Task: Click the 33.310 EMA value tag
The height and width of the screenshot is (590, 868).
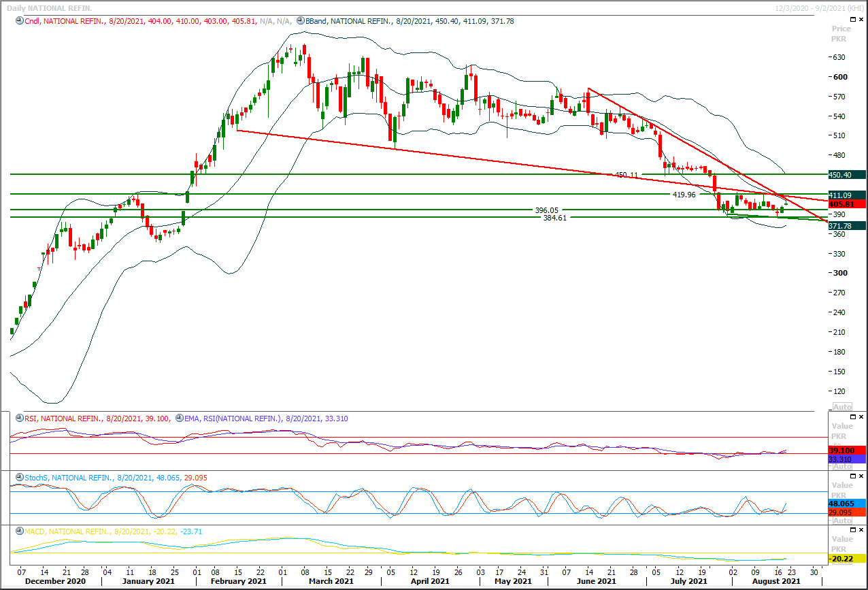Action: tap(847, 459)
